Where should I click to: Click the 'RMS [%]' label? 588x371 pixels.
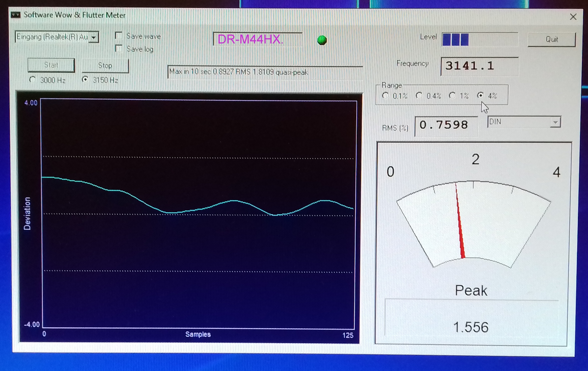[x=395, y=128]
